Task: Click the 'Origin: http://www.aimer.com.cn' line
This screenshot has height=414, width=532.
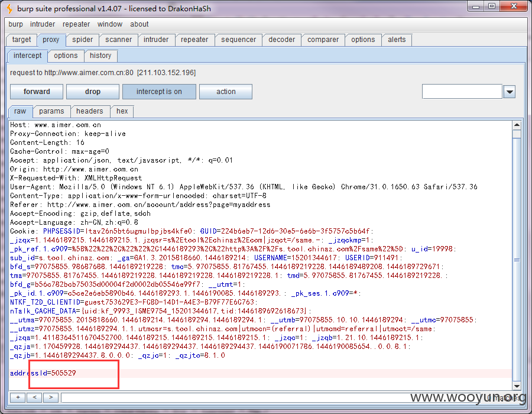Action: pos(74,169)
